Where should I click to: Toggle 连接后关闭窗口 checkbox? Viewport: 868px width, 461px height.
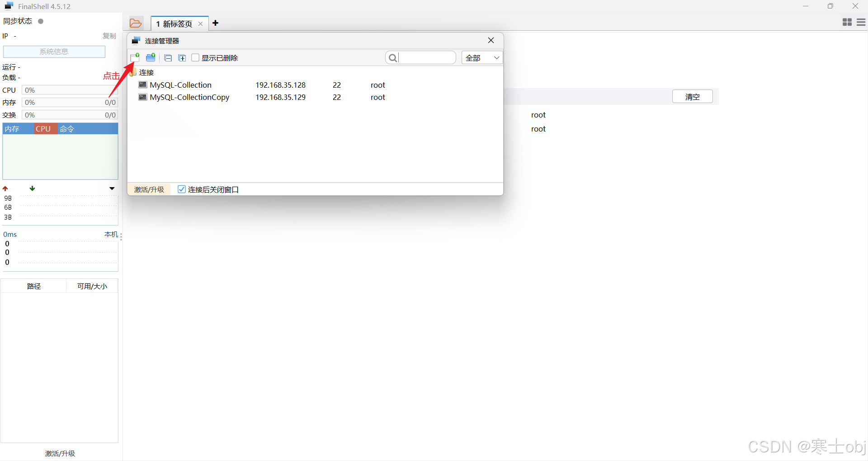[x=182, y=189]
